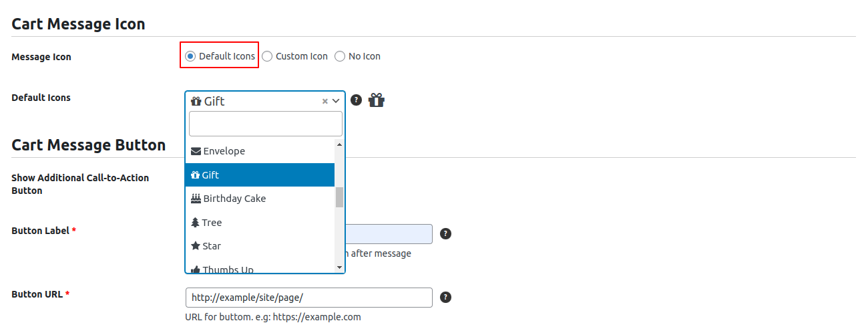The height and width of the screenshot is (333, 868).
Task: Select the Default Icons radio button
Action: pos(190,56)
